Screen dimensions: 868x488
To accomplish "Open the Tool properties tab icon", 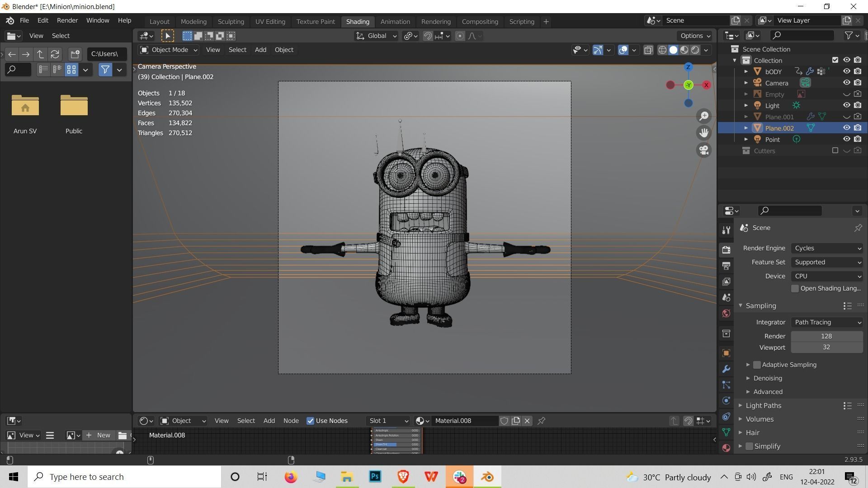I will 726,230.
